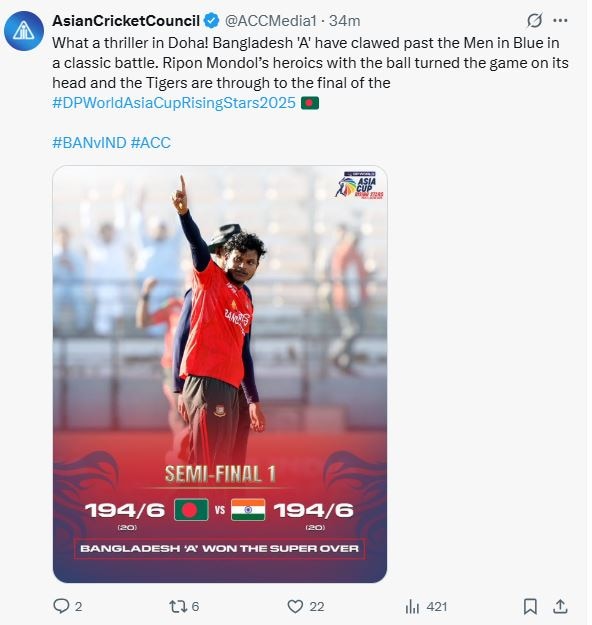The image size is (592, 625).
Task: Open the AsianCricketCouncil profile avatar
Action: (24, 31)
